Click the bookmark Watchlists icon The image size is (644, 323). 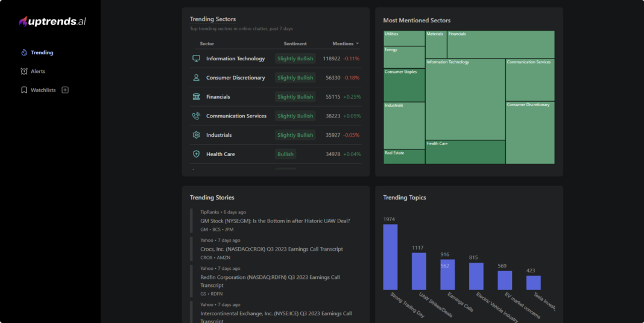click(24, 90)
